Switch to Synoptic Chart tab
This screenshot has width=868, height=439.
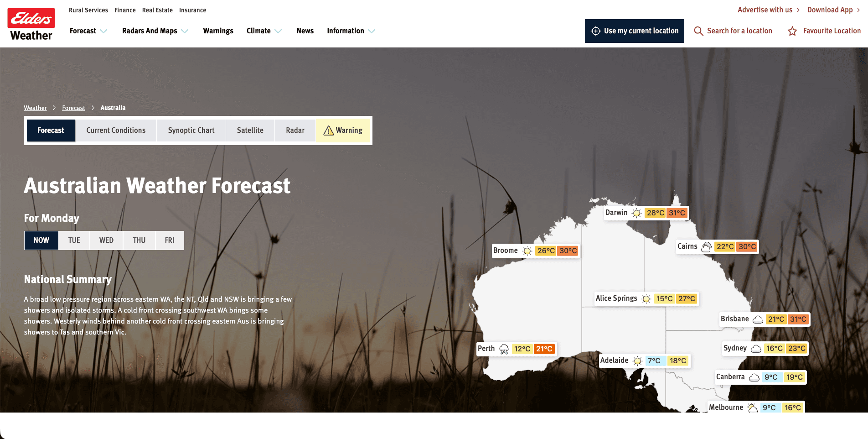[191, 131]
